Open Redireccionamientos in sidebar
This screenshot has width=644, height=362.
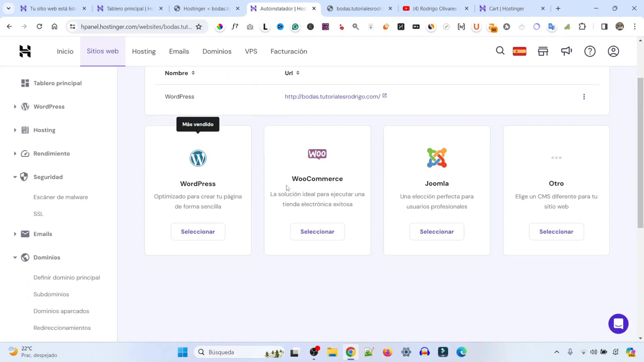click(x=62, y=328)
